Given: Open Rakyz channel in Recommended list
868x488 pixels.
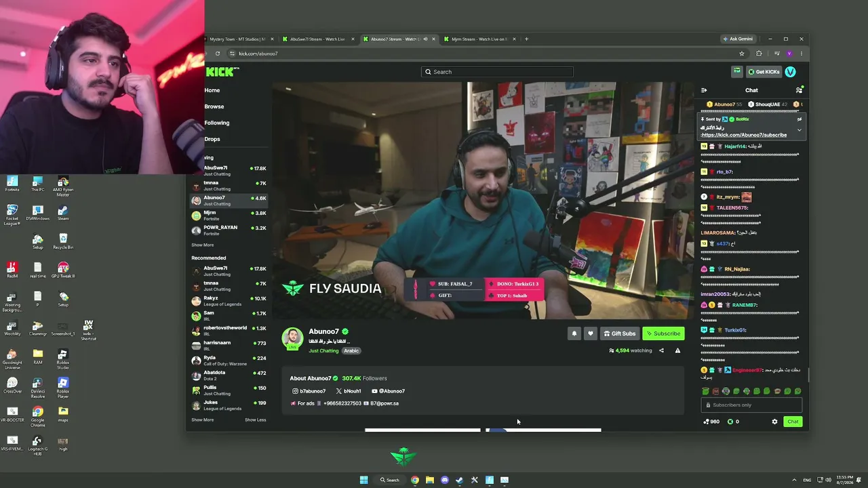Looking at the screenshot, I should tap(229, 301).
